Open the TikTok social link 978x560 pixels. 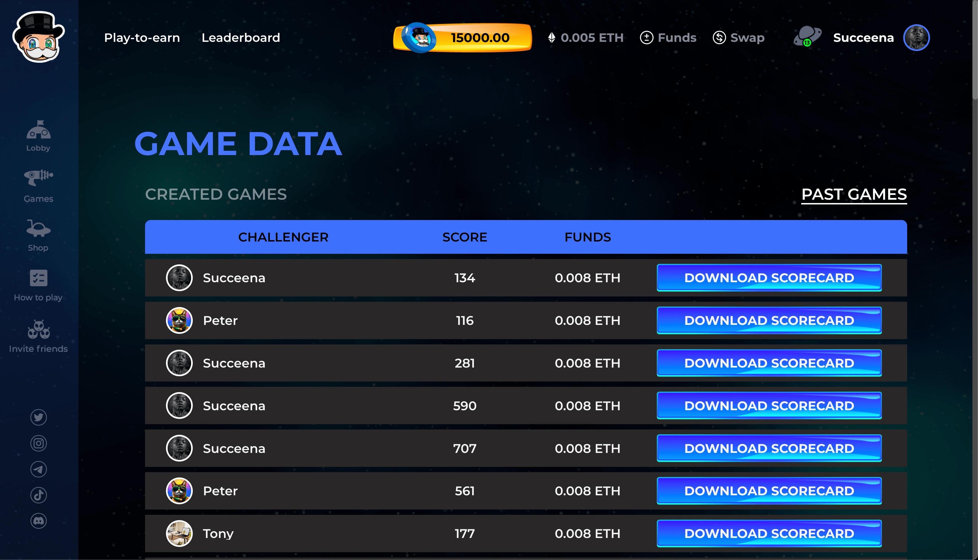38,495
